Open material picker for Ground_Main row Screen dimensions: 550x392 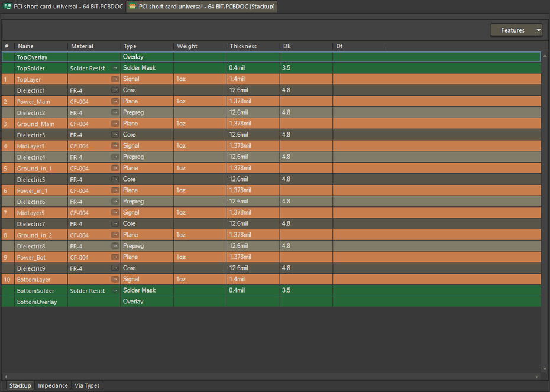[x=115, y=124]
